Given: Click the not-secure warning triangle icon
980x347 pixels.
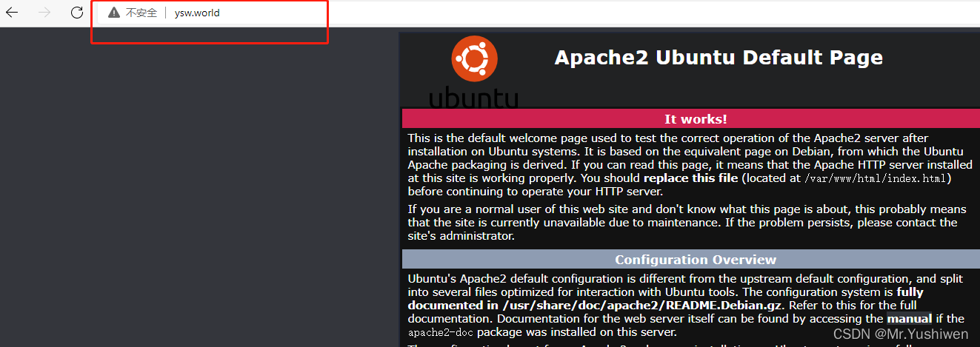Looking at the screenshot, I should pos(113,13).
